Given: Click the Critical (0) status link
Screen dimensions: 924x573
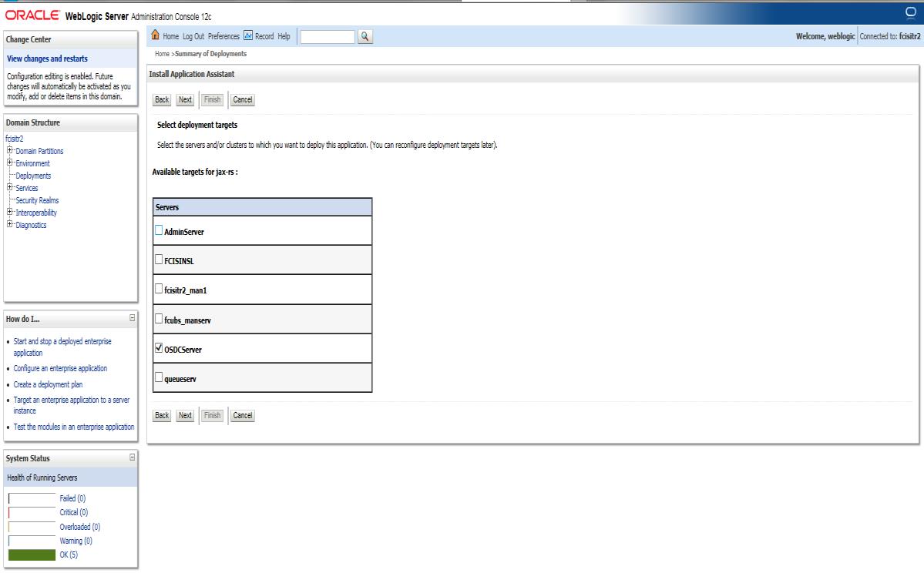Looking at the screenshot, I should click(74, 512).
